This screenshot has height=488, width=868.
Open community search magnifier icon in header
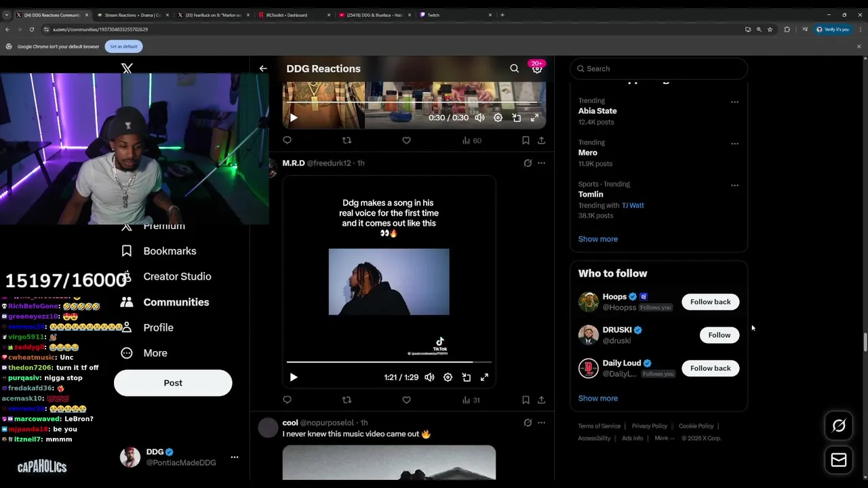coord(514,68)
